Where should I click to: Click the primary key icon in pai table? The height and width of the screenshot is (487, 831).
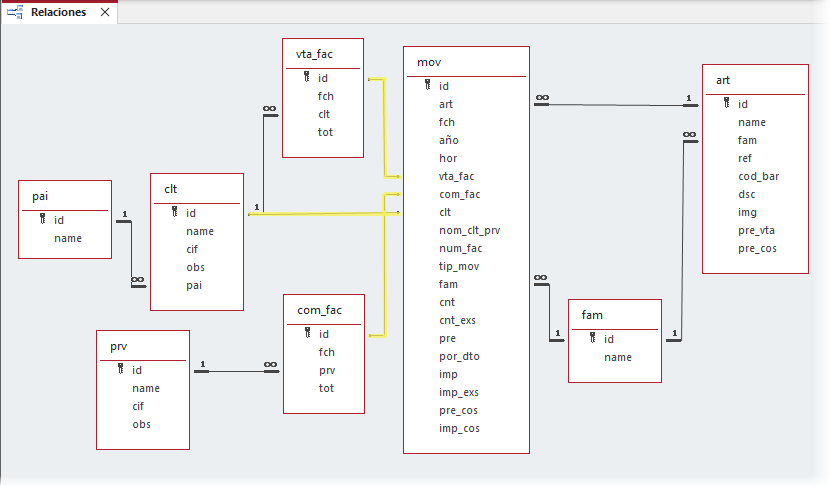[43, 220]
